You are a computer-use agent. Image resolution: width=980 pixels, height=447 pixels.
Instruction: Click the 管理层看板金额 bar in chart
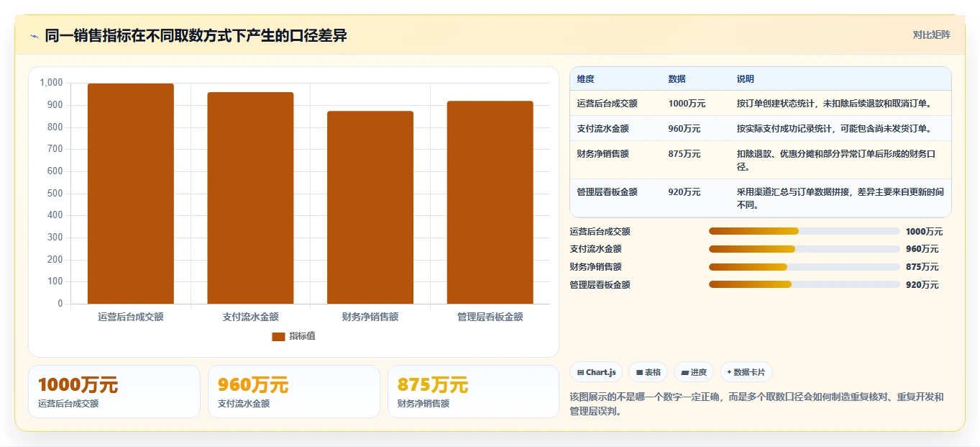pos(490,202)
